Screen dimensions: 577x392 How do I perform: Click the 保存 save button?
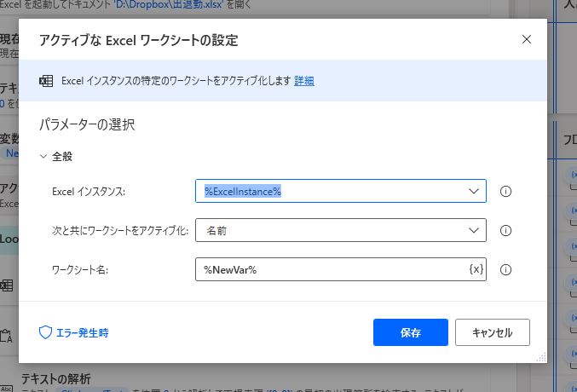click(x=411, y=332)
